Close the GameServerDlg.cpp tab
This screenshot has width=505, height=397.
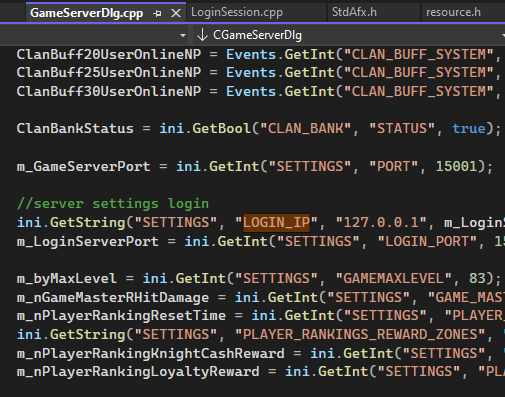click(176, 13)
